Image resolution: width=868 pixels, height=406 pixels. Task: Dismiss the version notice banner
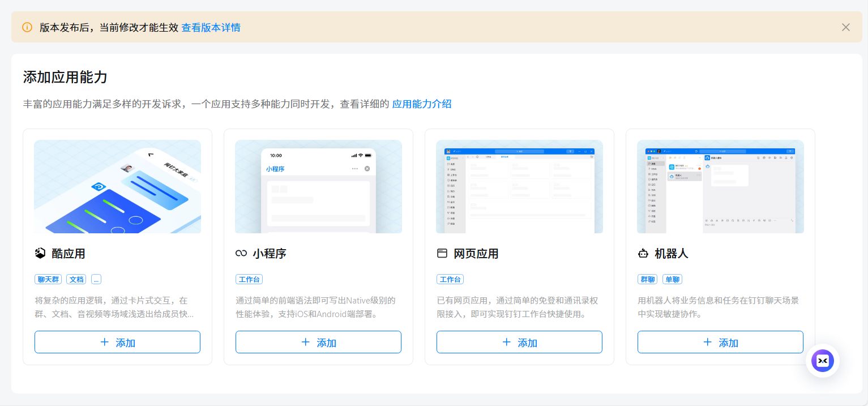click(x=845, y=27)
